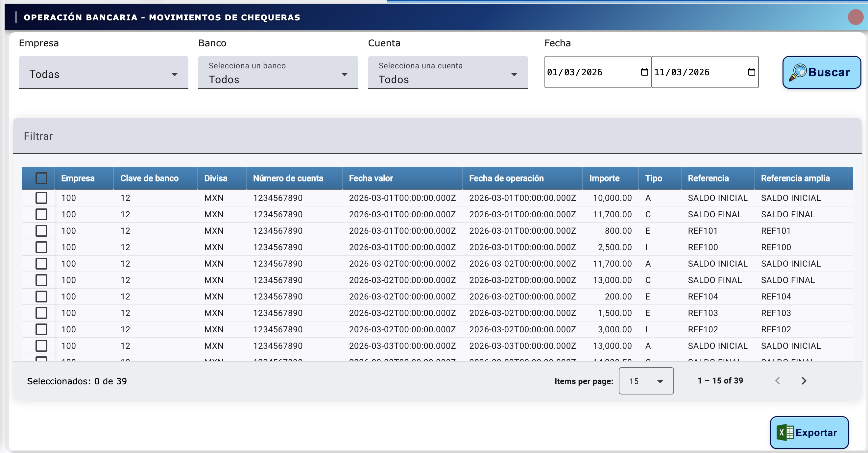
Task: Click the previous page arrow
Action: pyautogui.click(x=777, y=381)
